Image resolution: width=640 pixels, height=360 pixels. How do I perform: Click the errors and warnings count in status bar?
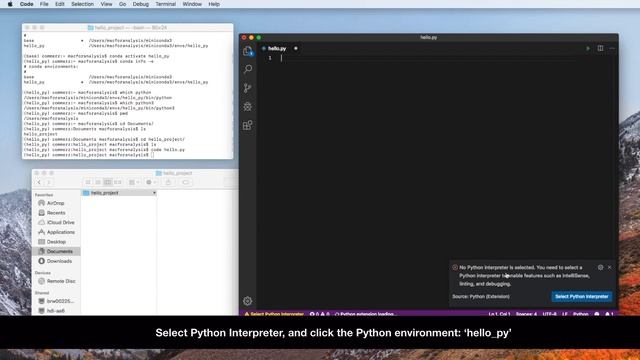(320, 314)
